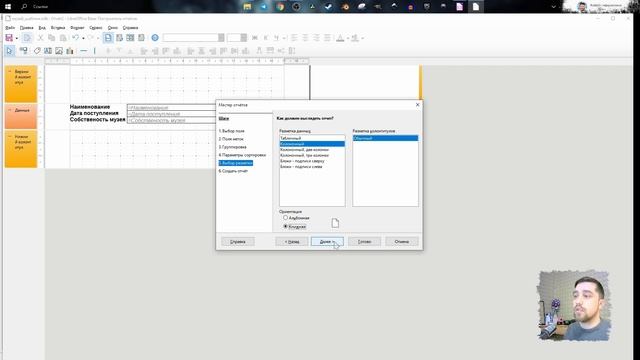The width and height of the screenshot is (640, 360).
Task: Click the Vertical Line tool icon
Action: tap(95, 51)
